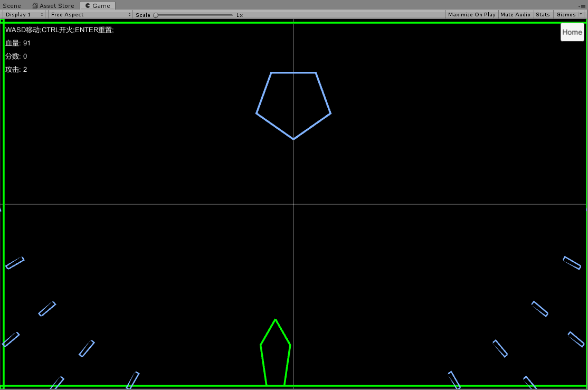Click the blue pentagon enemy
This screenshot has height=390, width=588.
tap(293, 106)
